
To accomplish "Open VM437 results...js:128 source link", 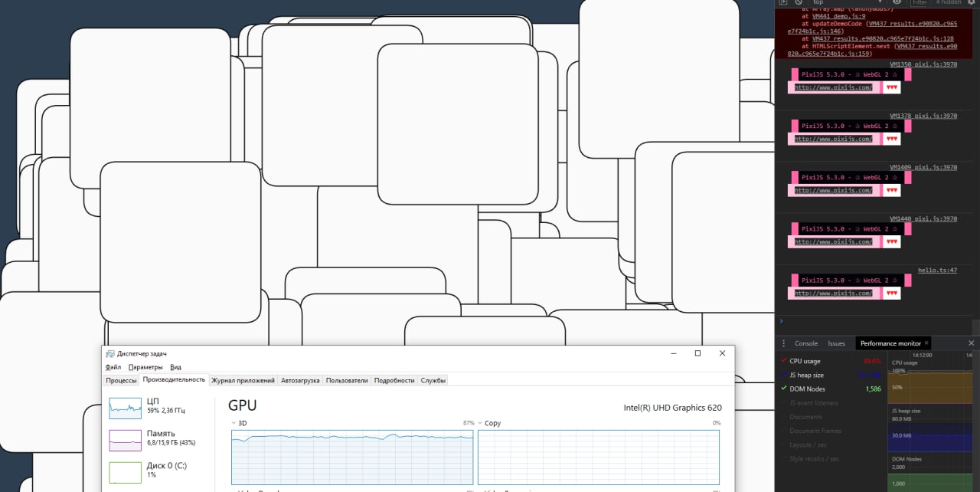I will (883, 38).
